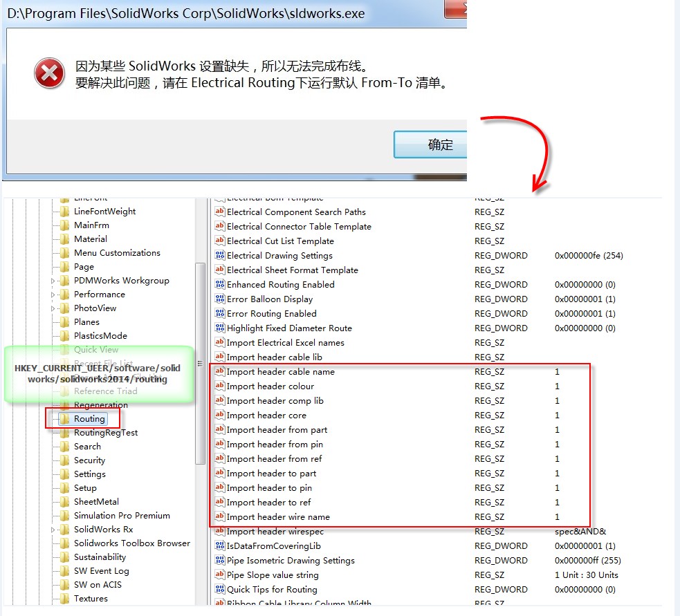Screen dimensions: 680x616
Task: Select the Import header wirespec entry
Action: (275, 532)
